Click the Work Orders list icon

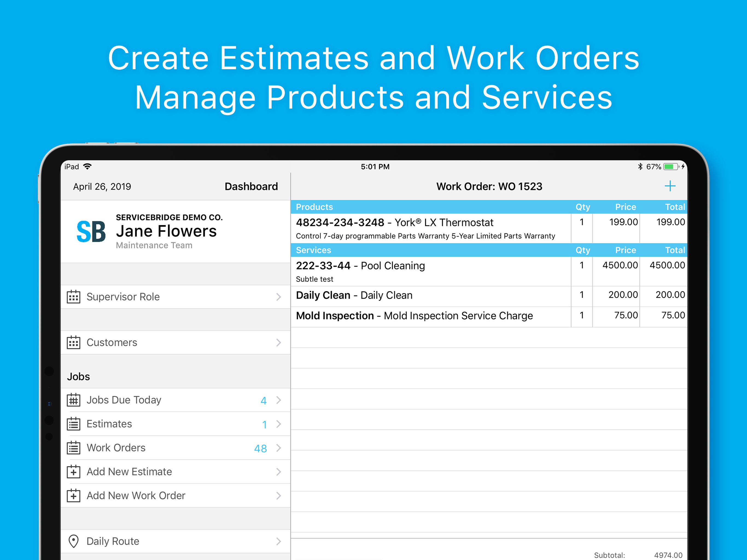pos(74,448)
